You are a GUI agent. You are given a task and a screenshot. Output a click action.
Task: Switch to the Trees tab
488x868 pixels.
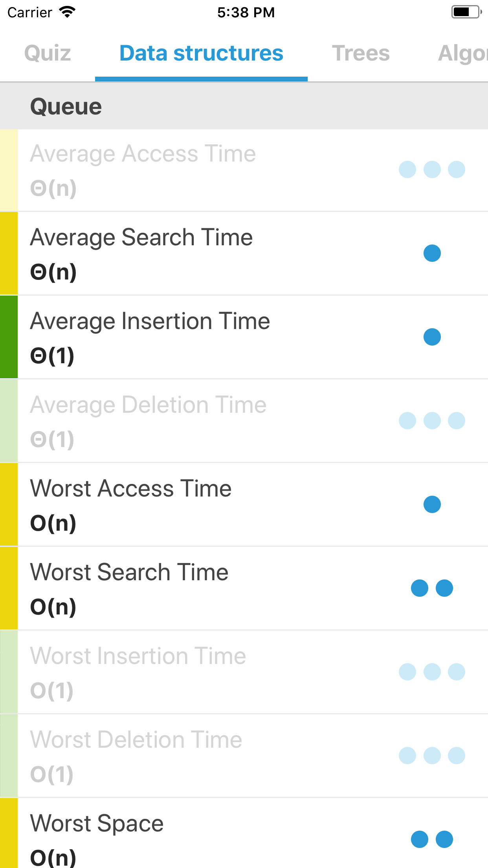click(361, 53)
